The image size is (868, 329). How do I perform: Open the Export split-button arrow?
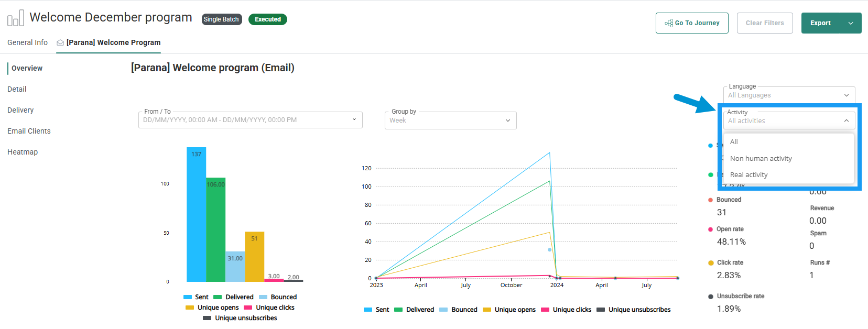(851, 23)
